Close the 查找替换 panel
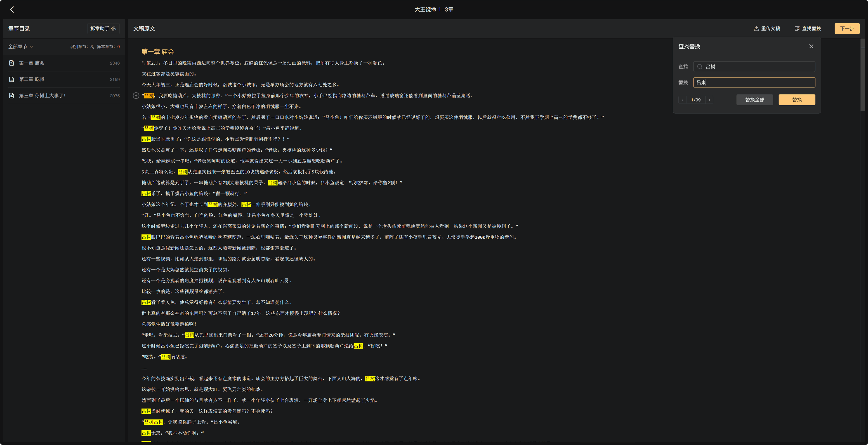Image resolution: width=868 pixels, height=445 pixels. 811,47
